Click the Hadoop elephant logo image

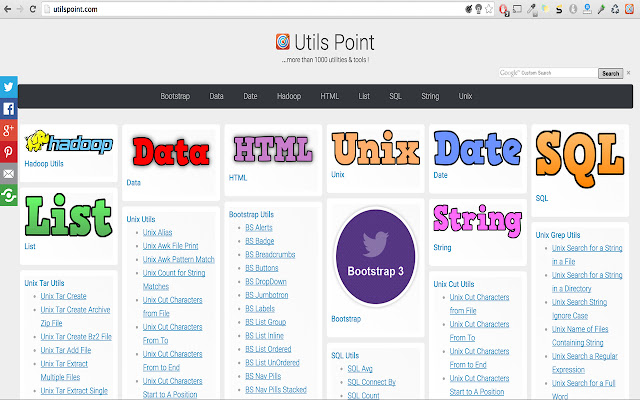(x=69, y=142)
